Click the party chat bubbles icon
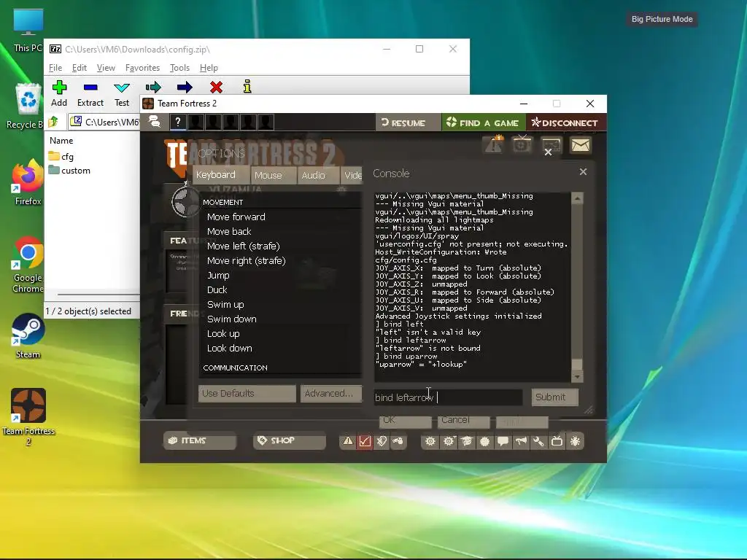Image resolution: width=747 pixels, height=560 pixels. click(x=155, y=122)
